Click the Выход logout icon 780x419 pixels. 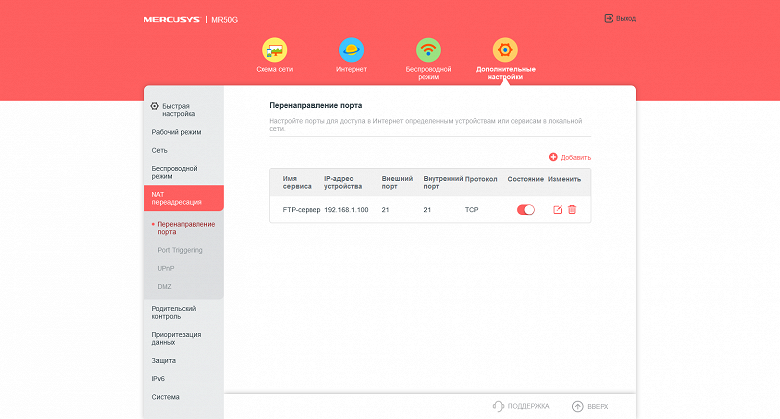[x=608, y=18]
